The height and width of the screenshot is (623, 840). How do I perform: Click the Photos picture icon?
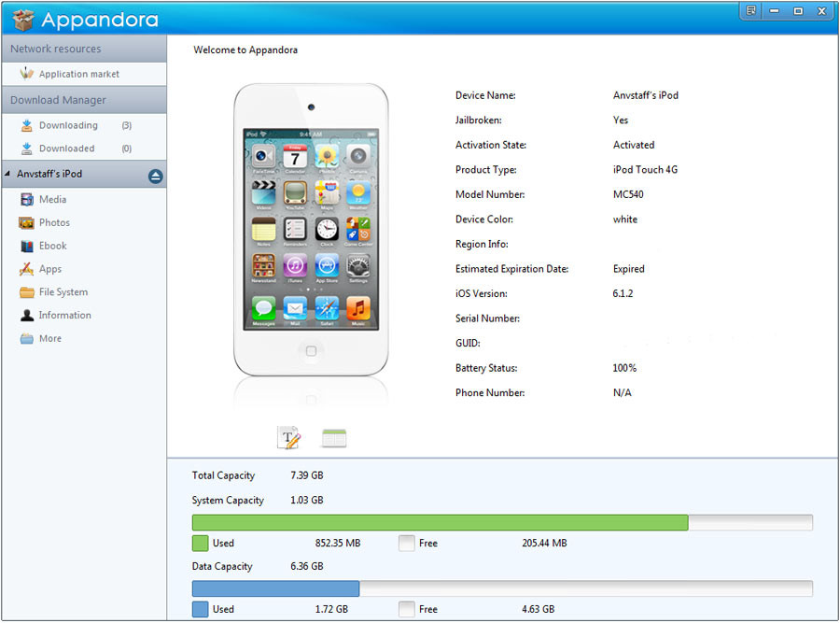click(x=26, y=222)
